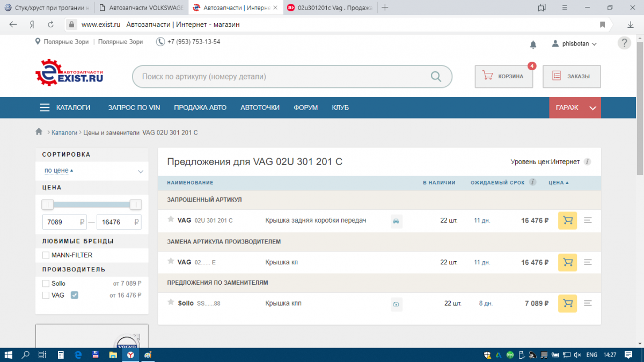Check the VAG manufacturer checkbox
This screenshot has height=362, width=644.
[x=46, y=295]
